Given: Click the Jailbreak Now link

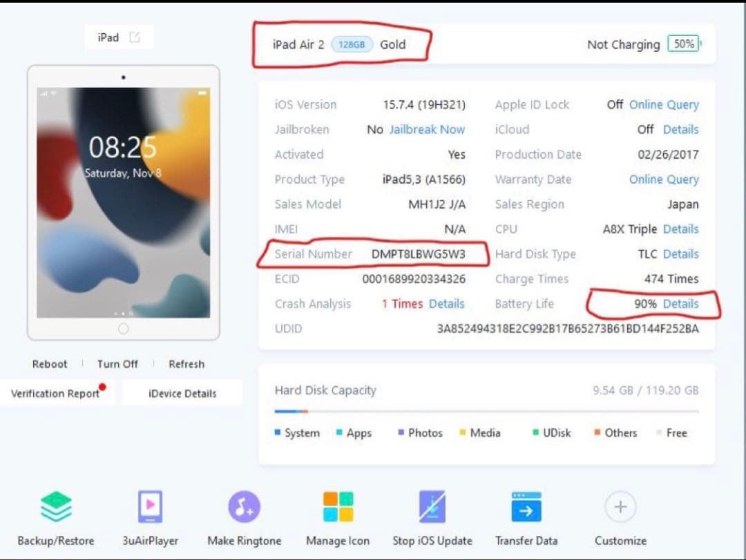Looking at the screenshot, I should click(x=427, y=130).
